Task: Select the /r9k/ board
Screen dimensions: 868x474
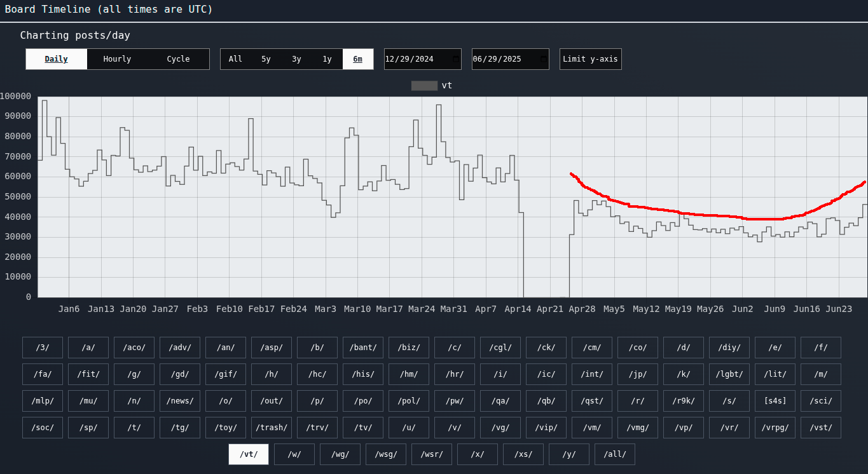Action: (x=684, y=401)
